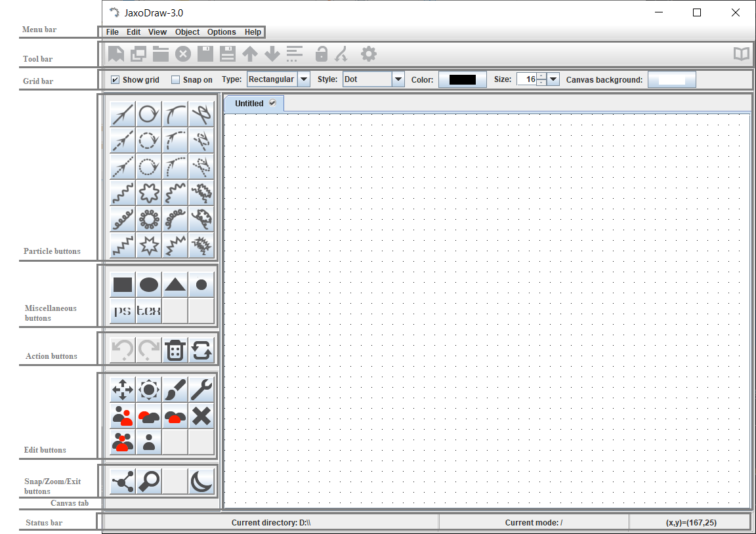Screen dimensions: 756x534
Task: Select the filled ellipse blob tool
Action: coord(148,284)
